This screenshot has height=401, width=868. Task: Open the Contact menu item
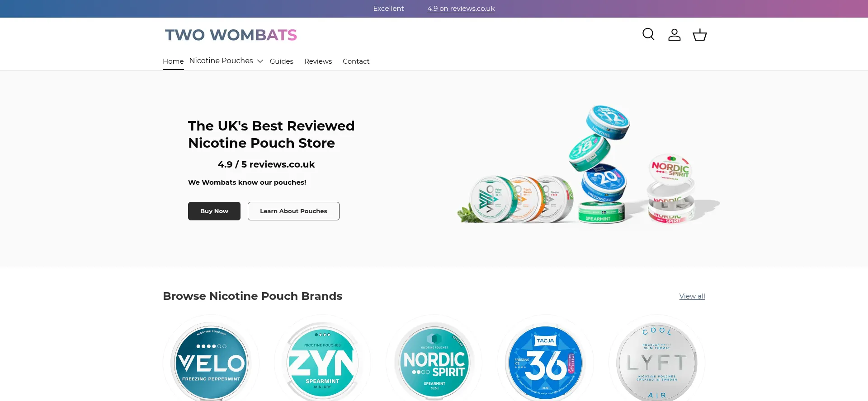click(x=356, y=61)
